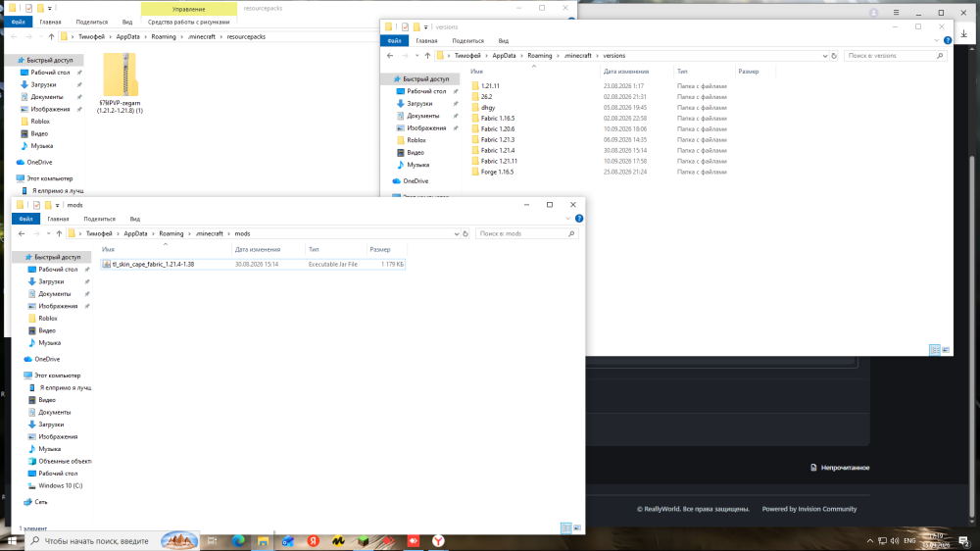The image size is (980, 551).
Task: Open the notification center icon
Action: (963, 541)
